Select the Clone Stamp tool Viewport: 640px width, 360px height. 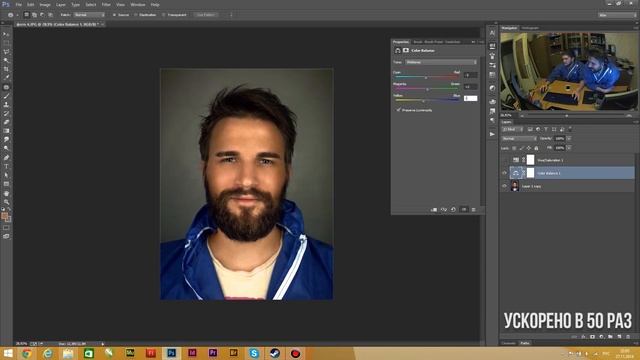(x=6, y=104)
